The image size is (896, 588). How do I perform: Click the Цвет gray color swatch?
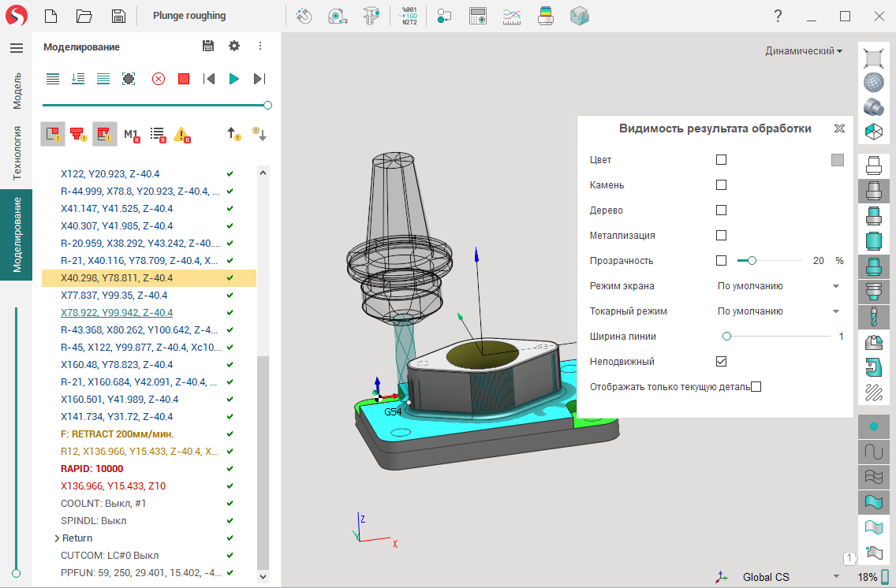837,160
